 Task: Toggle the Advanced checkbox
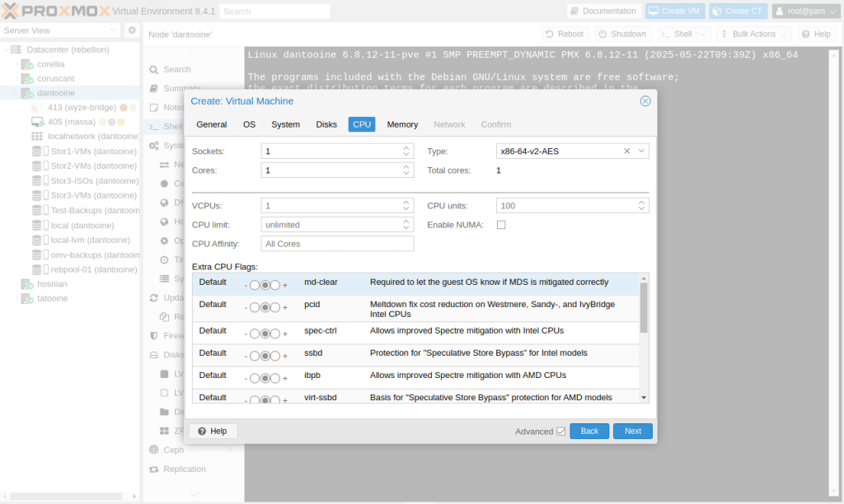point(560,432)
